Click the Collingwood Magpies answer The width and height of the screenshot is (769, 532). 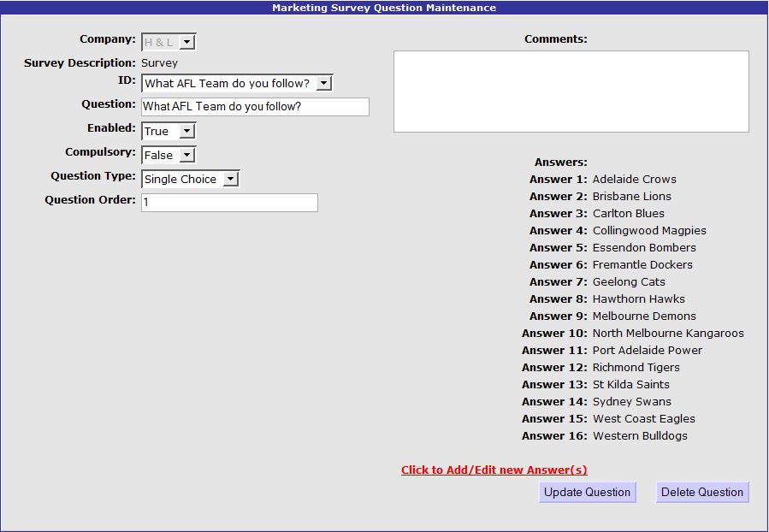click(x=649, y=230)
